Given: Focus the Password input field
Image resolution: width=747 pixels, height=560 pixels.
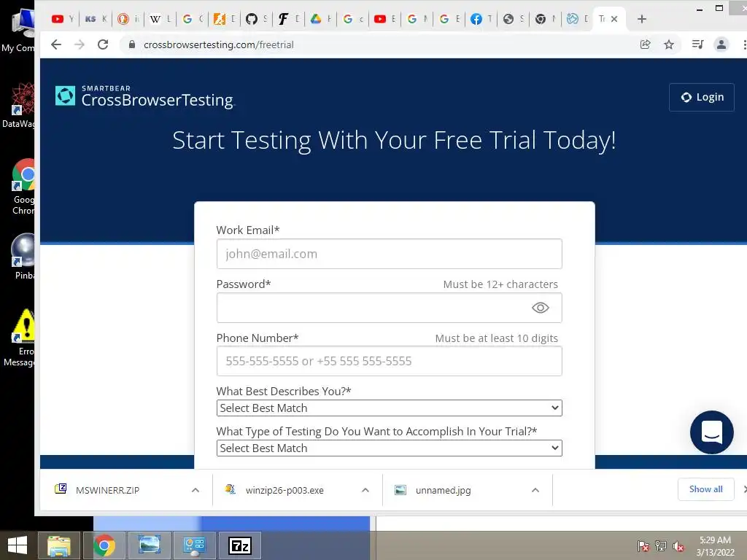Looking at the screenshot, I should 390,308.
